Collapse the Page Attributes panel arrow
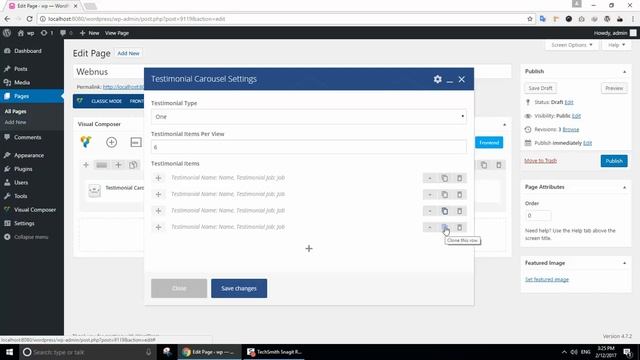Image resolution: width=640 pixels, height=360 pixels. [624, 187]
